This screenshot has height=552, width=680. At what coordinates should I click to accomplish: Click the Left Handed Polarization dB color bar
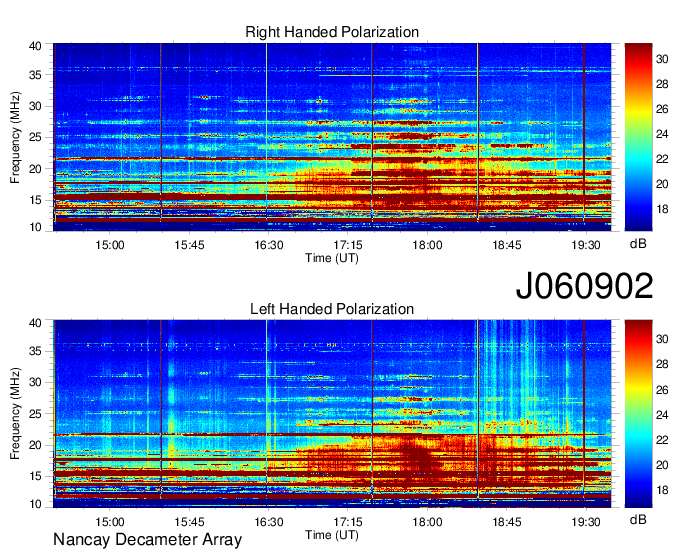[638, 414]
